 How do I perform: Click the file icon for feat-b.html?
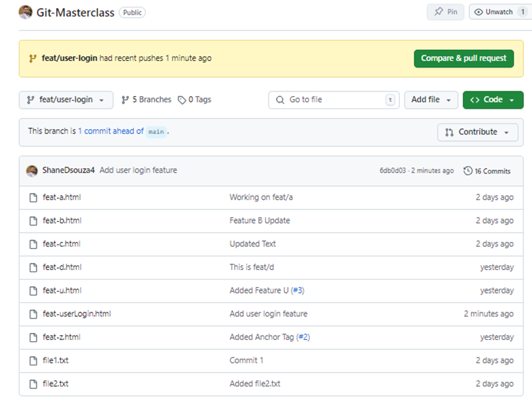(x=33, y=221)
